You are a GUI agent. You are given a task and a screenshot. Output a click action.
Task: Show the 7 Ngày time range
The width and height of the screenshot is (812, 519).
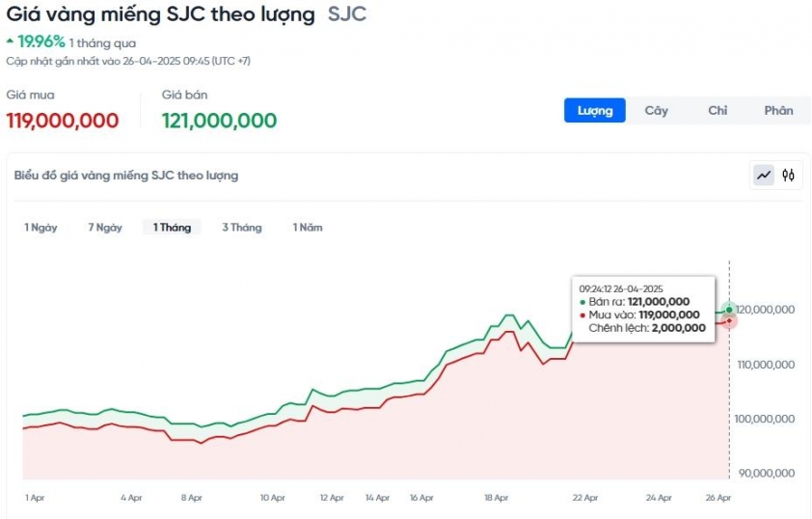click(105, 228)
